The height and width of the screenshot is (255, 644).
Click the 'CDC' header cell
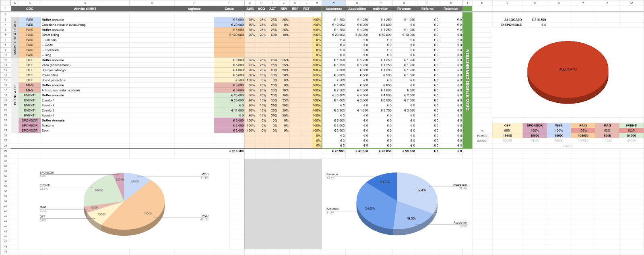click(30, 8)
